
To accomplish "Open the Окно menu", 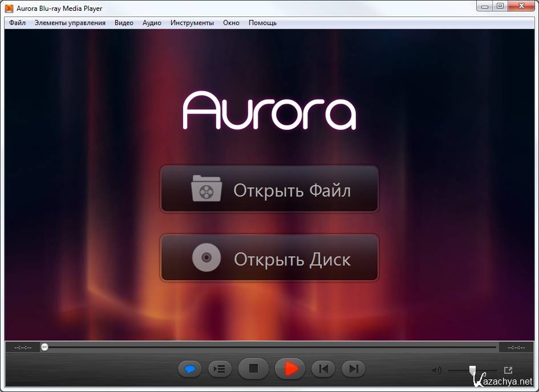I will (231, 23).
